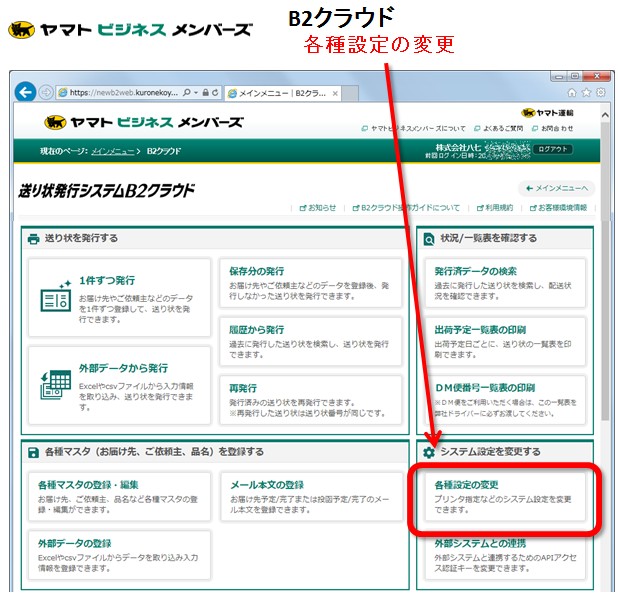Open the 履歴から発行 card
Screen dimensions: 618x597
click(x=311, y=341)
